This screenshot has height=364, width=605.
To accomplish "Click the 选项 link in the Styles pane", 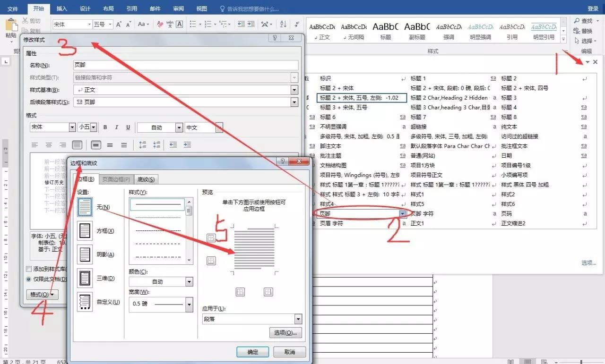I will click(588, 263).
